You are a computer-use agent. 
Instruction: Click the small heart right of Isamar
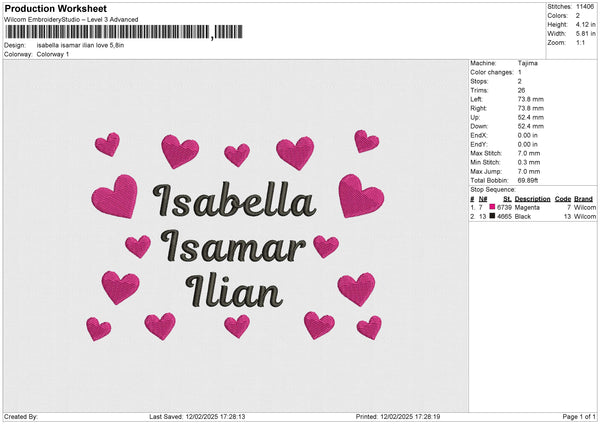coord(326,246)
